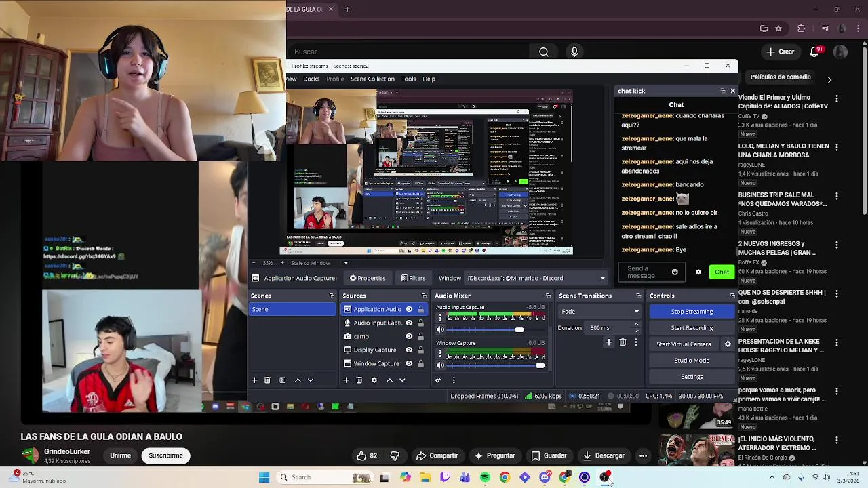Image resolution: width=868 pixels, height=488 pixels.
Task: Toggle visibility of Display Capture source
Action: click(x=409, y=350)
